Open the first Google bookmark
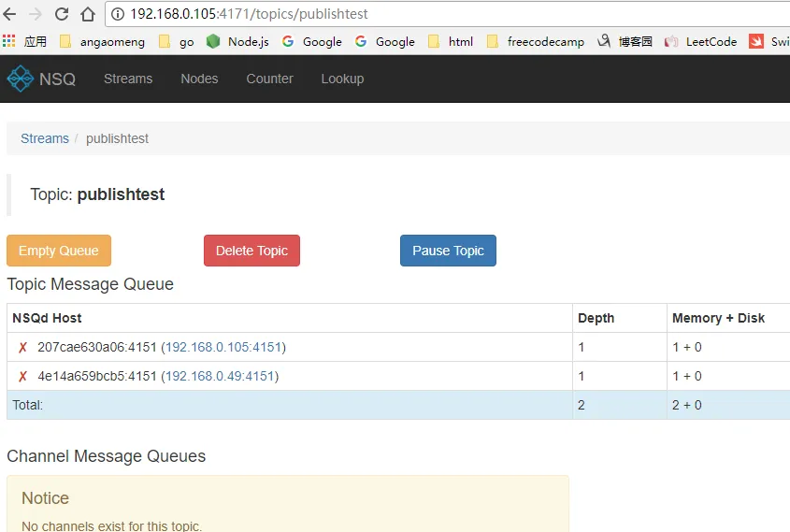 pyautogui.click(x=311, y=41)
